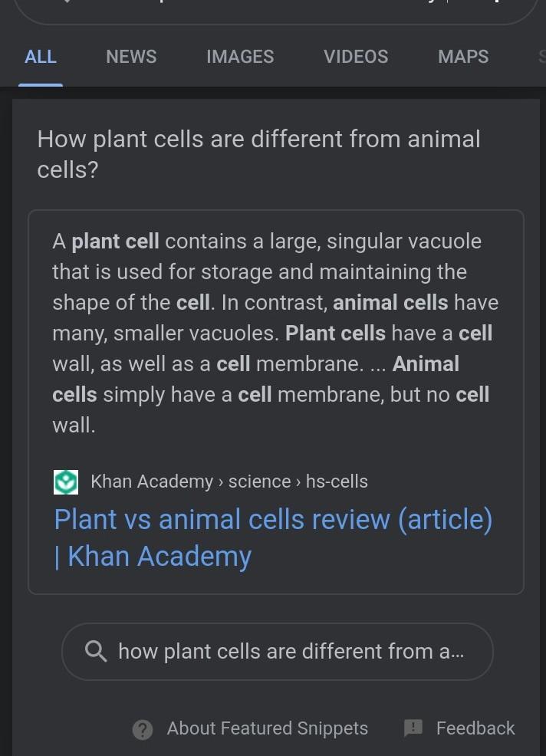Open the MAPS tab
This screenshot has width=546, height=756.
pos(463,57)
